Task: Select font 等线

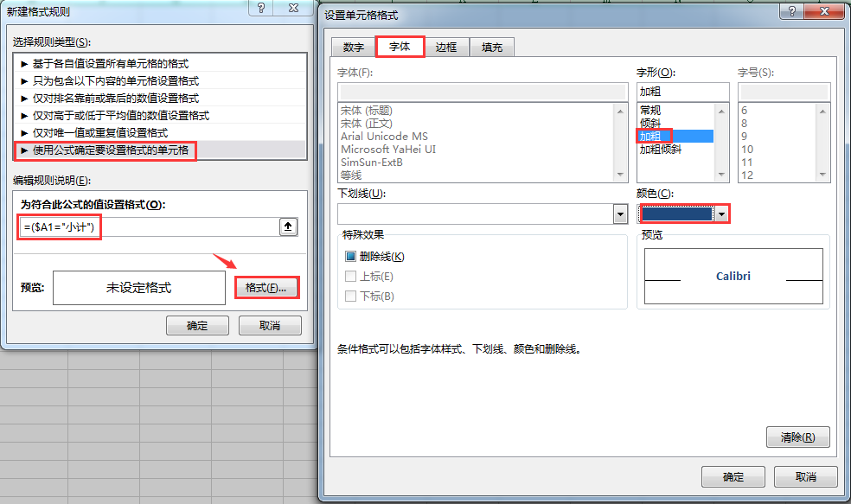Action: click(351, 175)
